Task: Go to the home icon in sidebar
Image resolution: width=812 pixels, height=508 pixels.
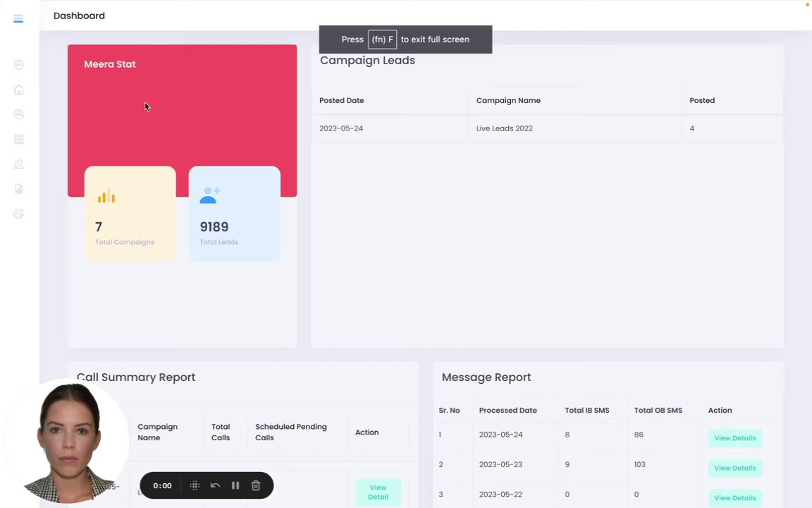Action: (x=18, y=90)
